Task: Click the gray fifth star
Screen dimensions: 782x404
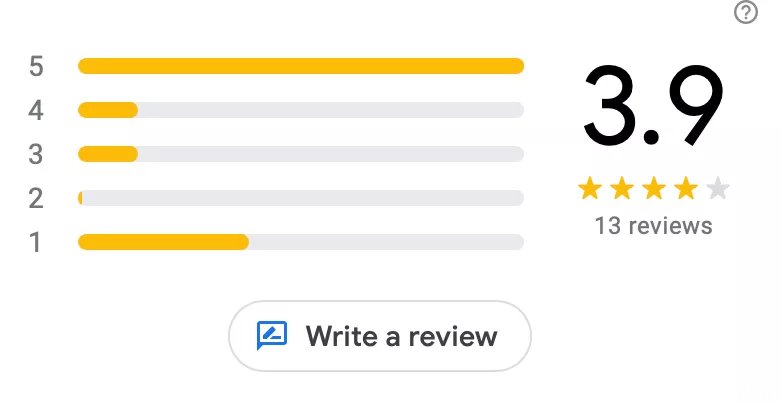Action: (x=718, y=189)
